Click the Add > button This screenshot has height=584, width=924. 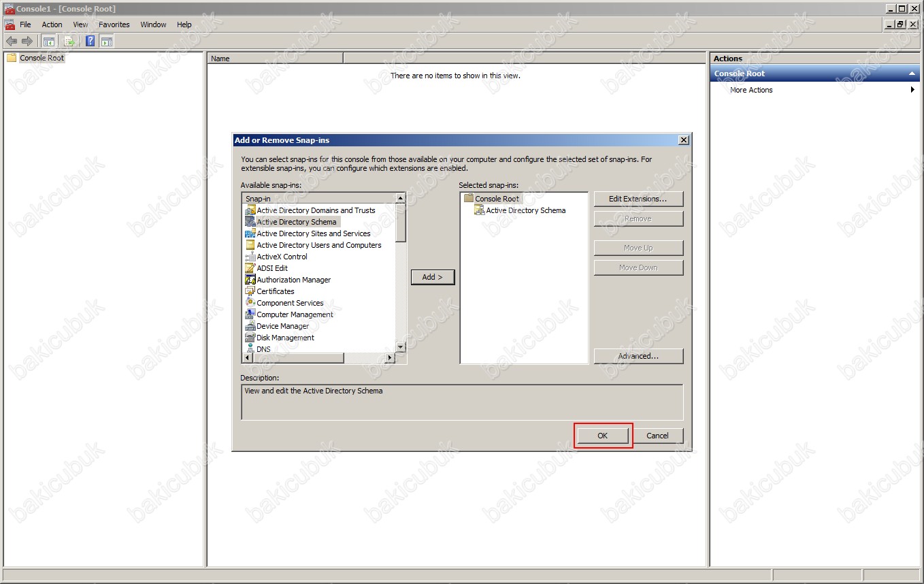click(x=433, y=277)
